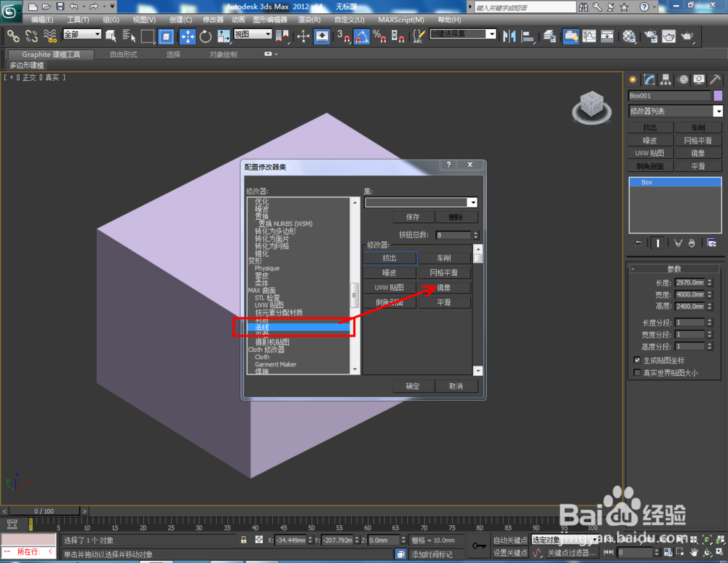
Task: Switch to the 对象绘制 ribbon tab
Action: pyautogui.click(x=223, y=55)
